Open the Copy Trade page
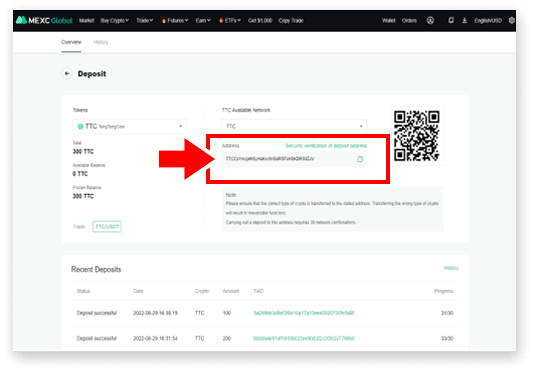The image size is (533, 372). (291, 21)
